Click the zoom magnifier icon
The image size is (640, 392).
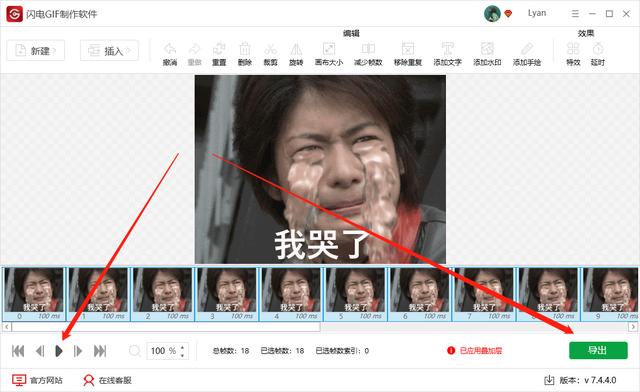(x=134, y=351)
